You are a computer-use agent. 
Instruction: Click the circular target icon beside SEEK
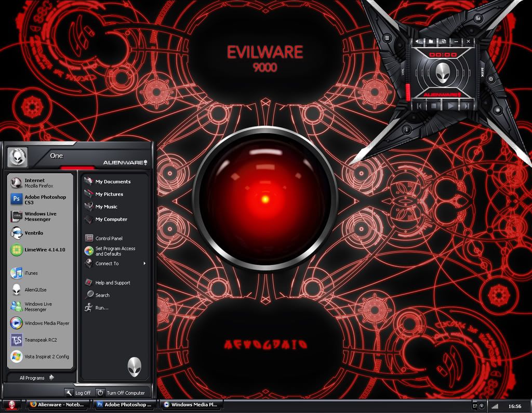(x=491, y=79)
